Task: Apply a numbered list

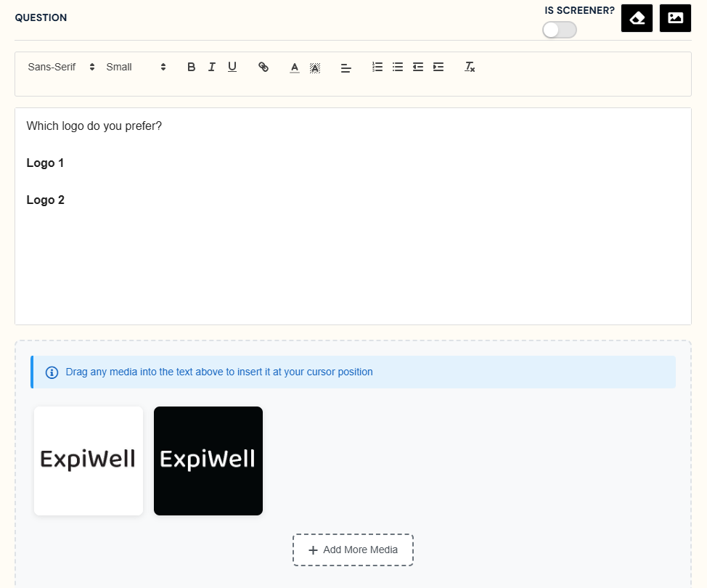Action: point(377,67)
